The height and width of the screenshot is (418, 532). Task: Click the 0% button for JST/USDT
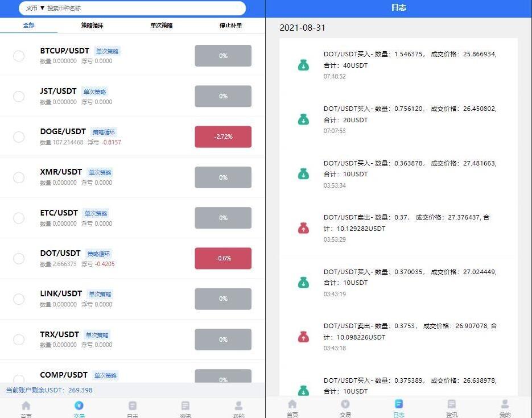[x=223, y=96]
